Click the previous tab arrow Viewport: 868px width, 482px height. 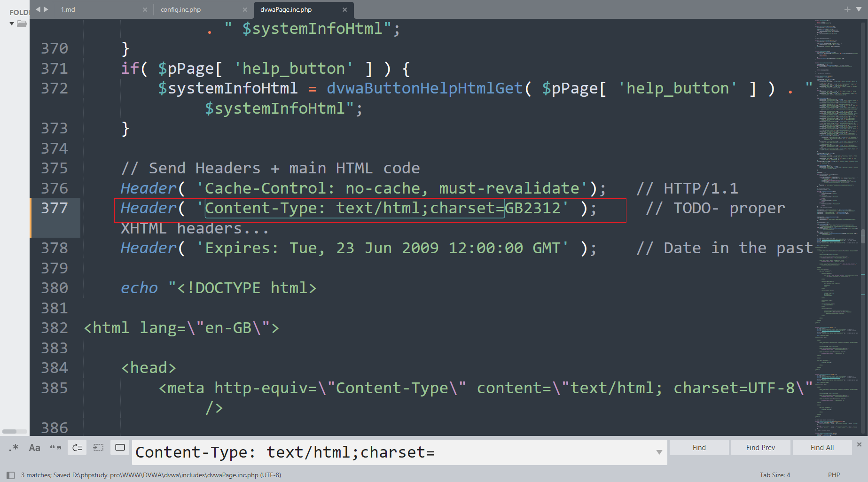point(38,9)
